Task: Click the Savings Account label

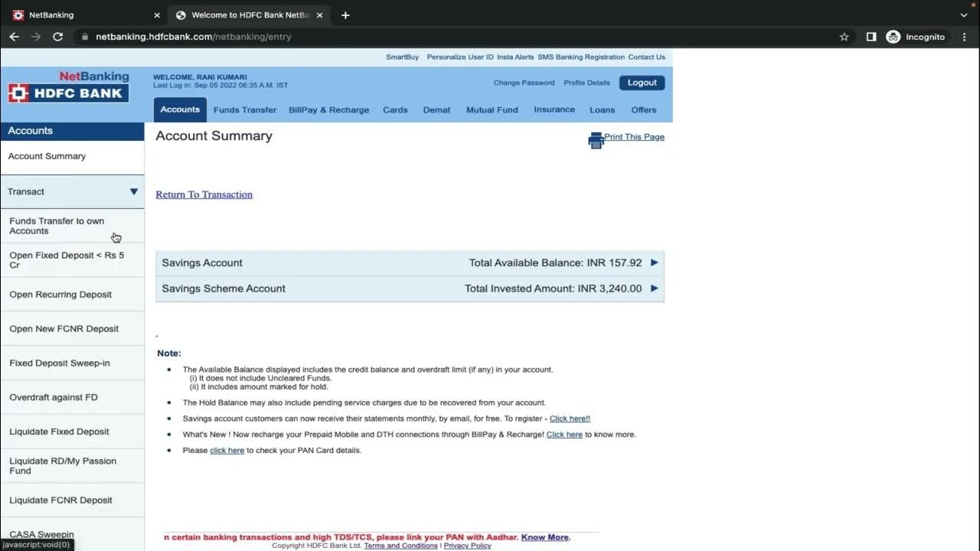Action: 202,262
